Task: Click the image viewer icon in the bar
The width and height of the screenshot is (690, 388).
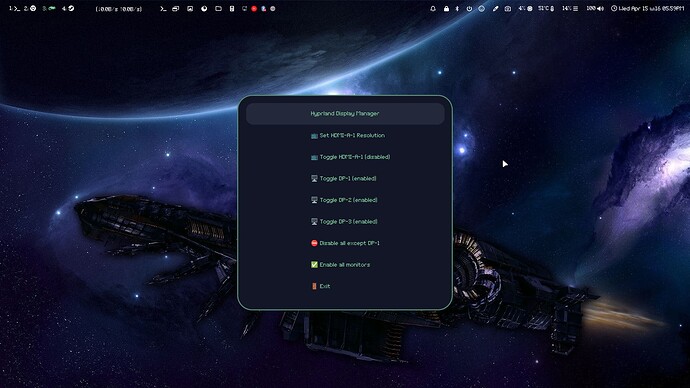Action: (x=190, y=8)
